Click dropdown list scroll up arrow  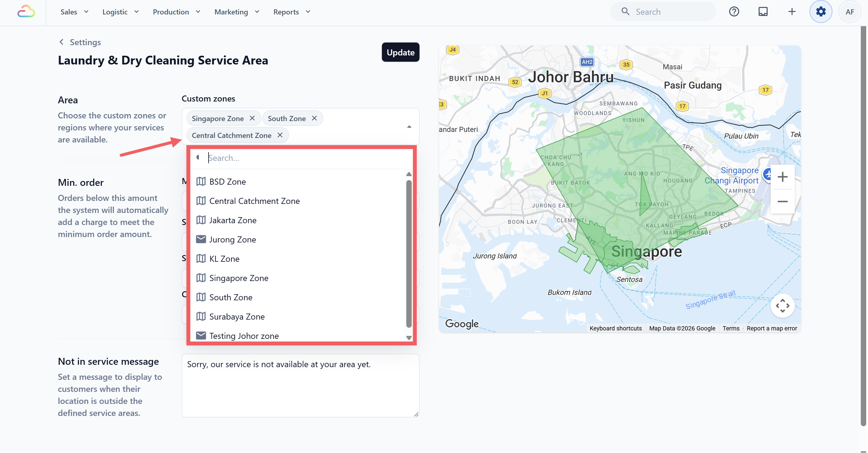pos(409,174)
